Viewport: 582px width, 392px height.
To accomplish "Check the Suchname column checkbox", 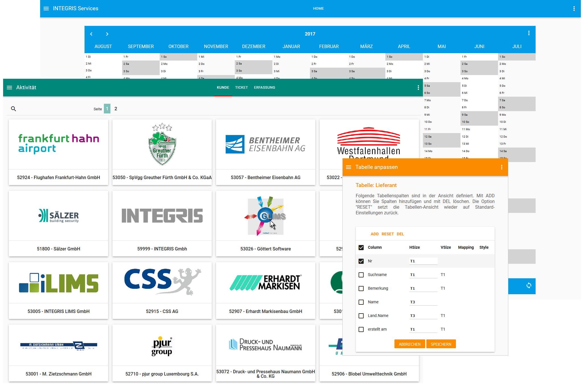I will click(361, 275).
